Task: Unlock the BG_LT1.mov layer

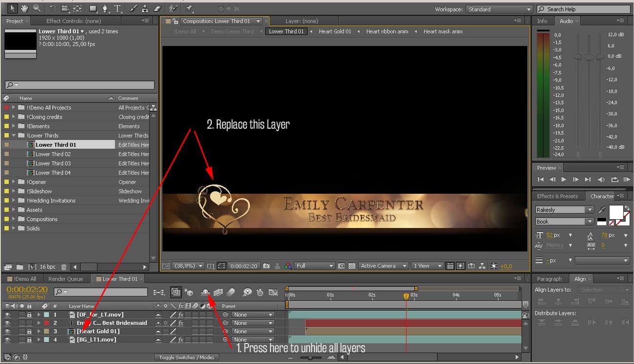Action: (29, 340)
